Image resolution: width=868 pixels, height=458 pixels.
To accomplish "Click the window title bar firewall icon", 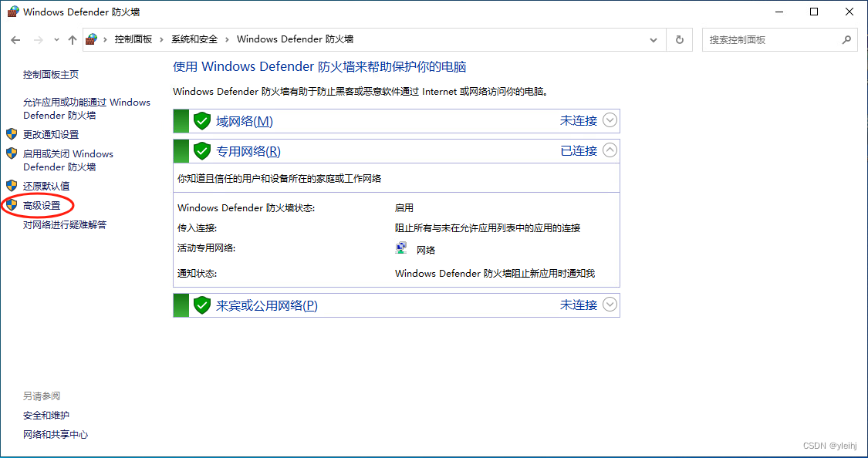I will click(x=13, y=11).
